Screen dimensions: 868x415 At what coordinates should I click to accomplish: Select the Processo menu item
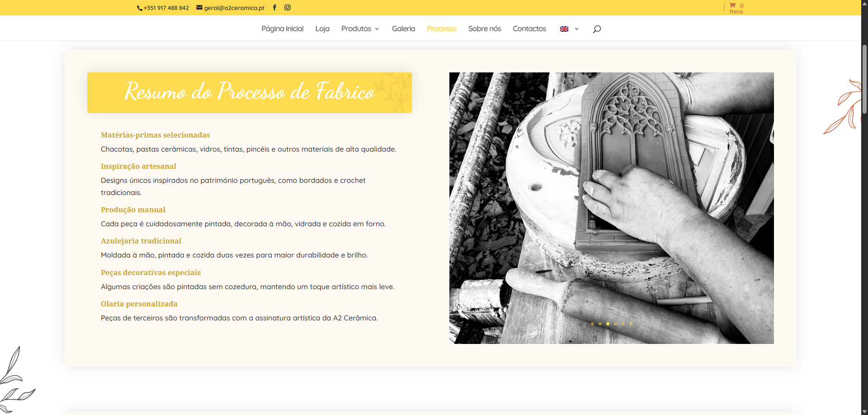coord(442,29)
